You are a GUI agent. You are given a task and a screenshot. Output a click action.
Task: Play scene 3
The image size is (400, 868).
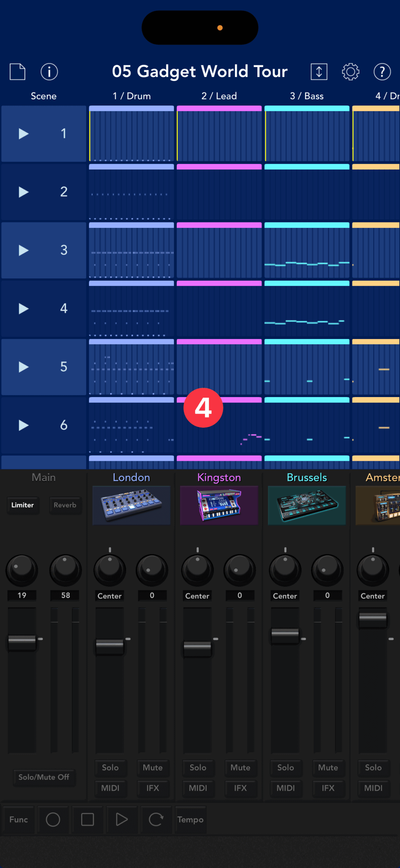tap(23, 250)
